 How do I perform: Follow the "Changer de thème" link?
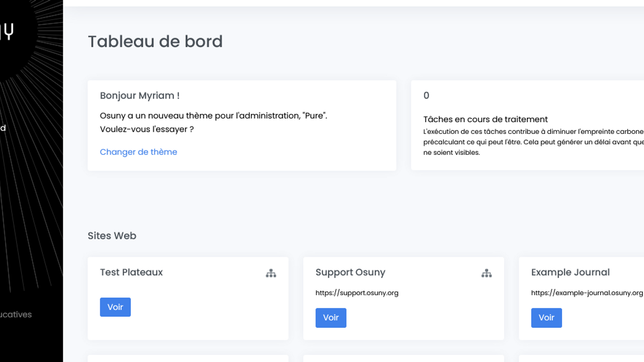(x=138, y=152)
